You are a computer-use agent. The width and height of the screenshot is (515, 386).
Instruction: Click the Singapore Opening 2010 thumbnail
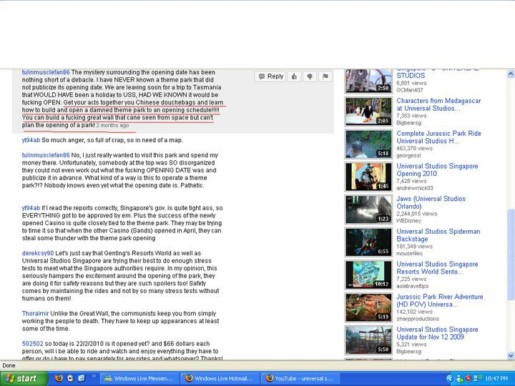pyautogui.click(x=368, y=177)
